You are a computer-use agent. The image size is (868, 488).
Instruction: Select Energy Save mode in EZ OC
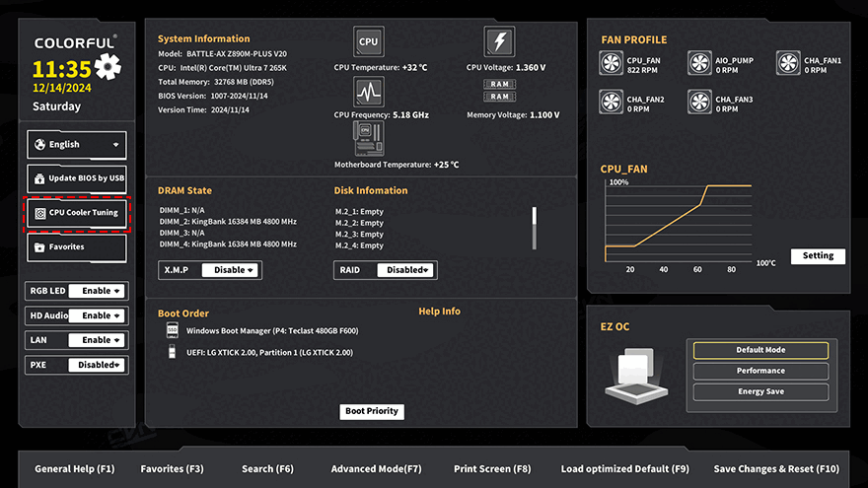pyautogui.click(x=760, y=391)
